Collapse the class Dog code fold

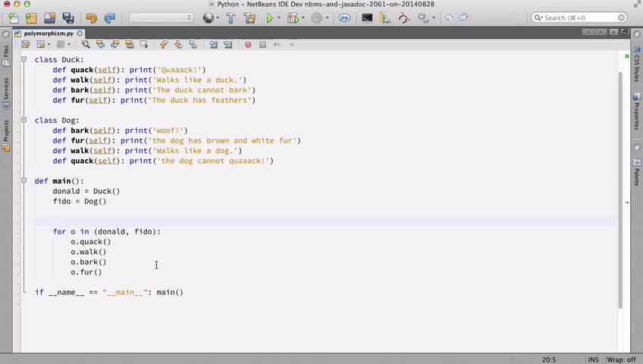24,120
